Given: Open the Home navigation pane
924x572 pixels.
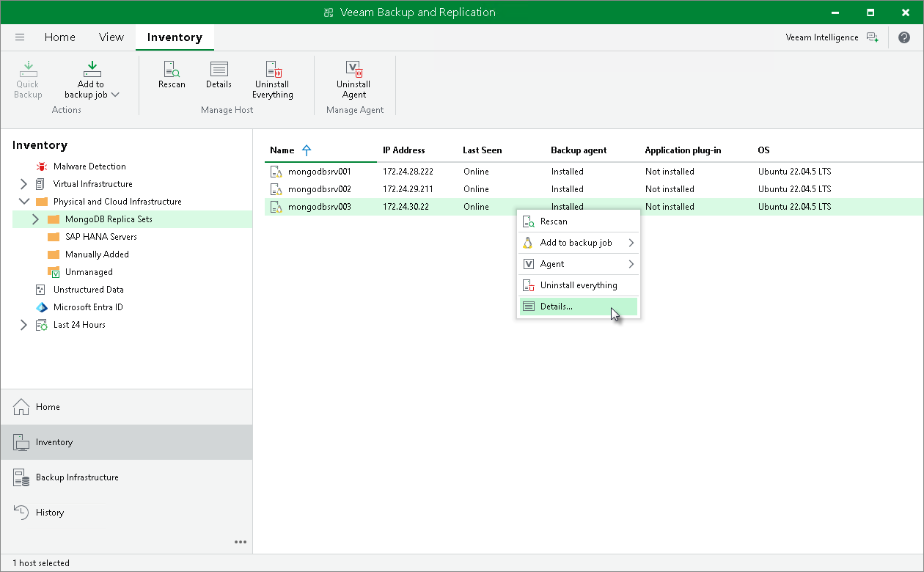Looking at the screenshot, I should [x=126, y=407].
